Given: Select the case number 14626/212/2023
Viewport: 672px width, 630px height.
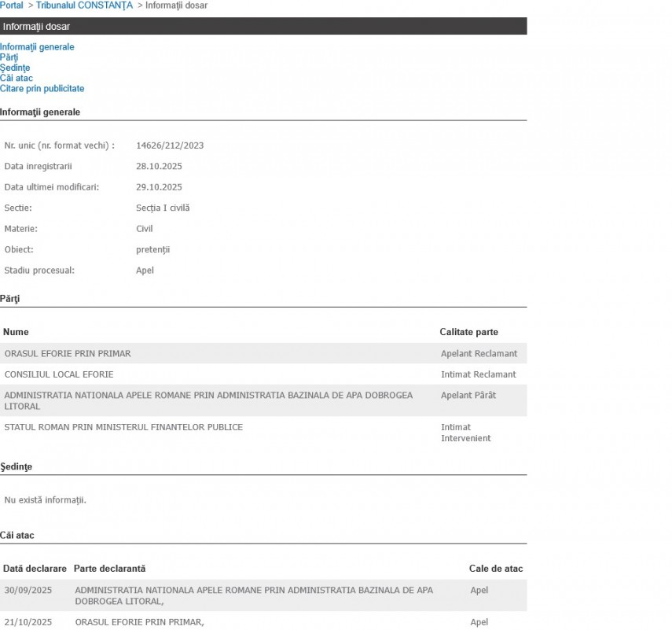Looking at the screenshot, I should (170, 146).
